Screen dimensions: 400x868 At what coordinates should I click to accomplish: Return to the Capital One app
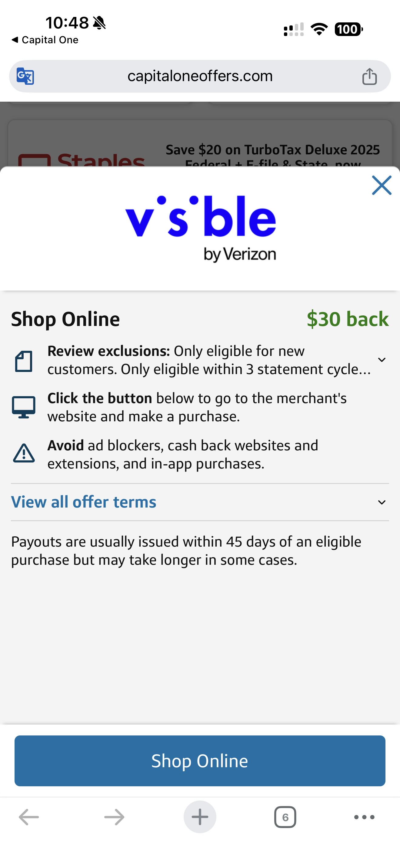coord(45,40)
